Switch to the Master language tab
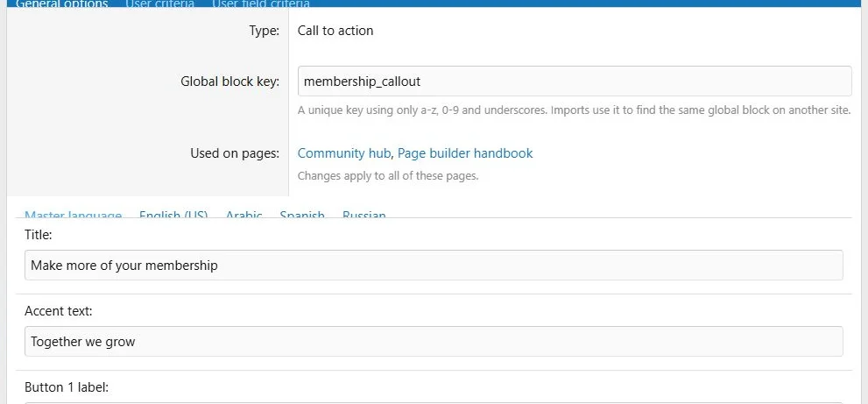 [73, 215]
